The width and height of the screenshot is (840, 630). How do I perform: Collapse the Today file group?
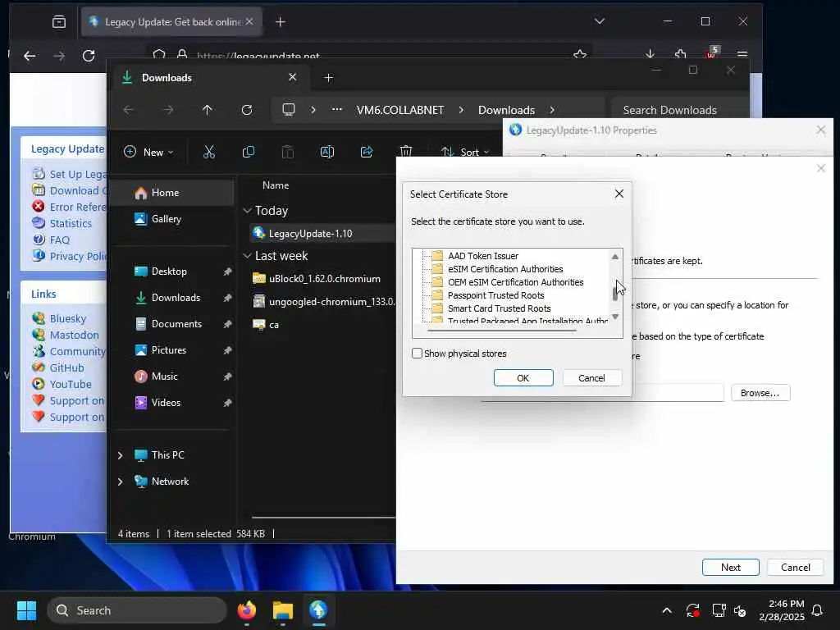(x=248, y=211)
